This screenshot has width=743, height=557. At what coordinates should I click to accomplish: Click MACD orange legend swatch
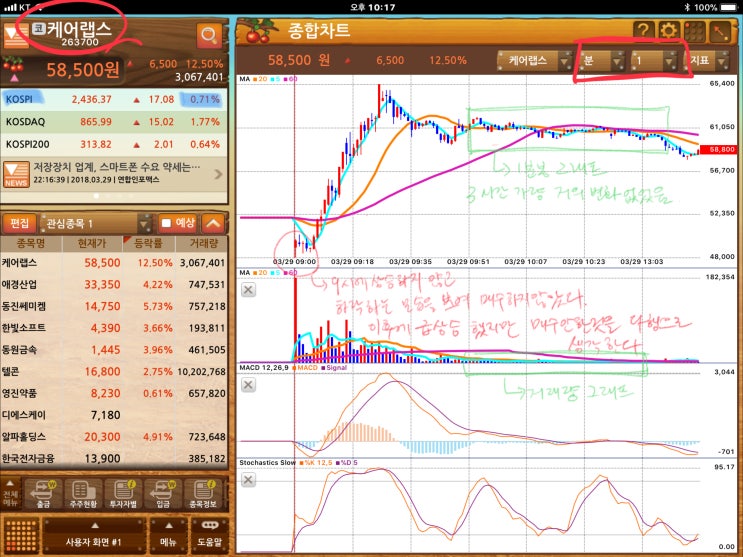[294, 368]
